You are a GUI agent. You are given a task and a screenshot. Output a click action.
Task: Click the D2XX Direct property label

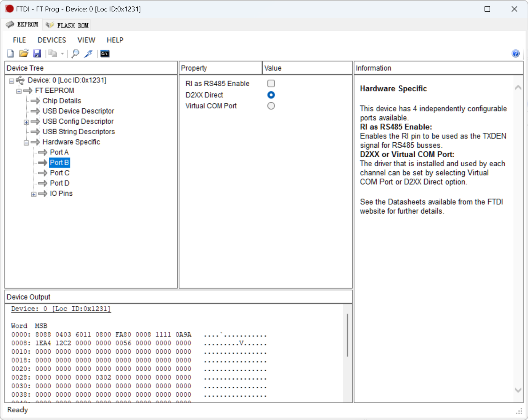[x=204, y=95]
